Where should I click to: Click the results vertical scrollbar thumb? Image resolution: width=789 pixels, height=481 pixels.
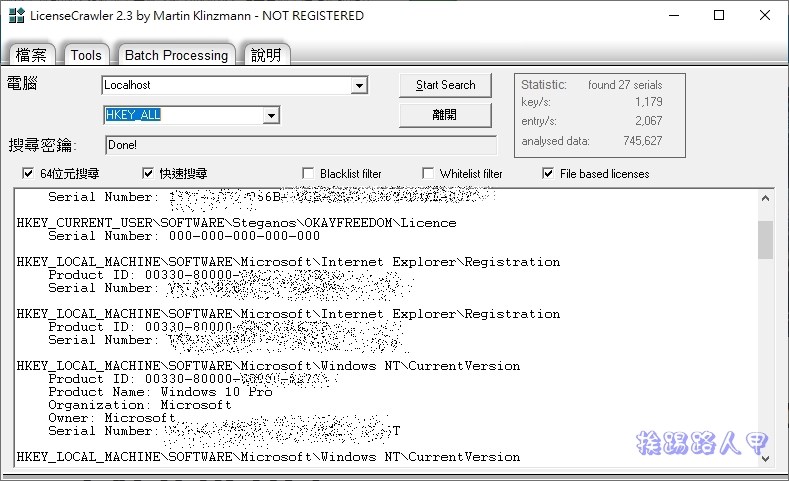click(765, 240)
